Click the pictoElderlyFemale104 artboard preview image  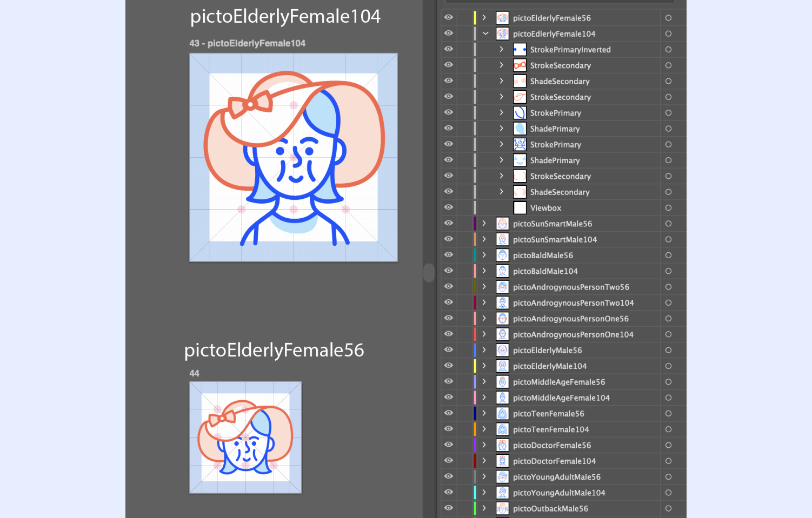293,157
